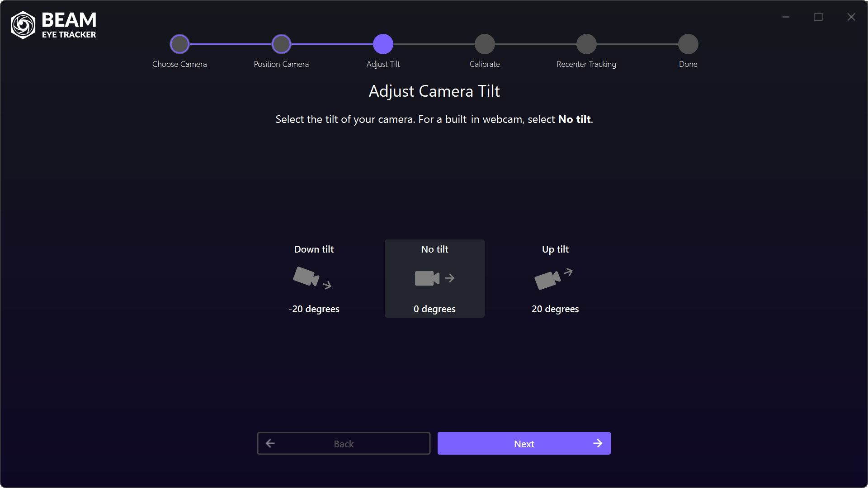The width and height of the screenshot is (868, 488).
Task: Go to the Position Camera step circle
Action: (x=281, y=44)
